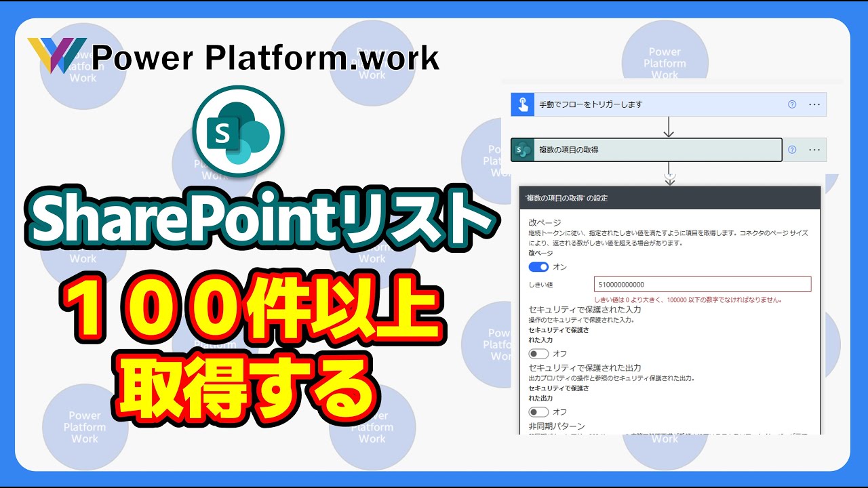
Task: Expand the 手動でフローをトリガーします card
Action: (651, 104)
